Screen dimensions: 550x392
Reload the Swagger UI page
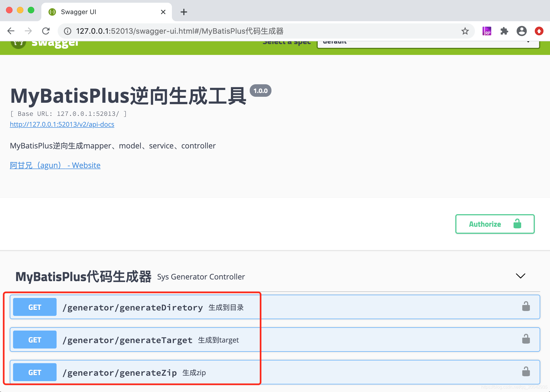(46, 31)
